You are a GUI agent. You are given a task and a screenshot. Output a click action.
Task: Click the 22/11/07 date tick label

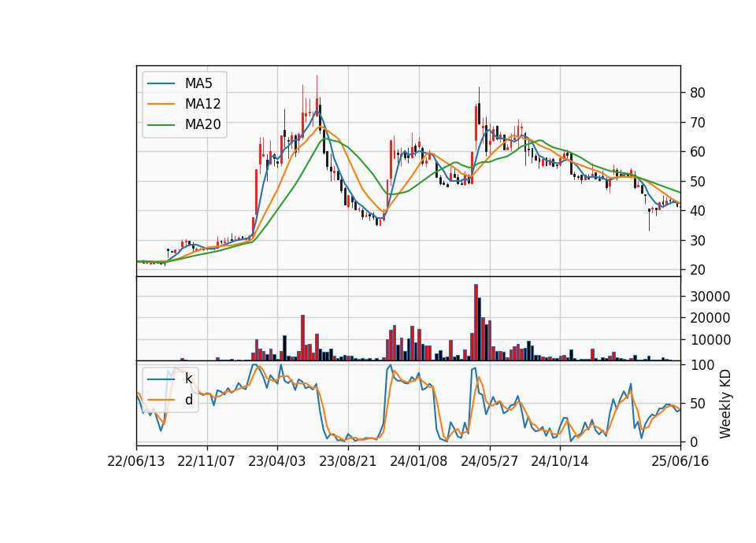pos(206,461)
